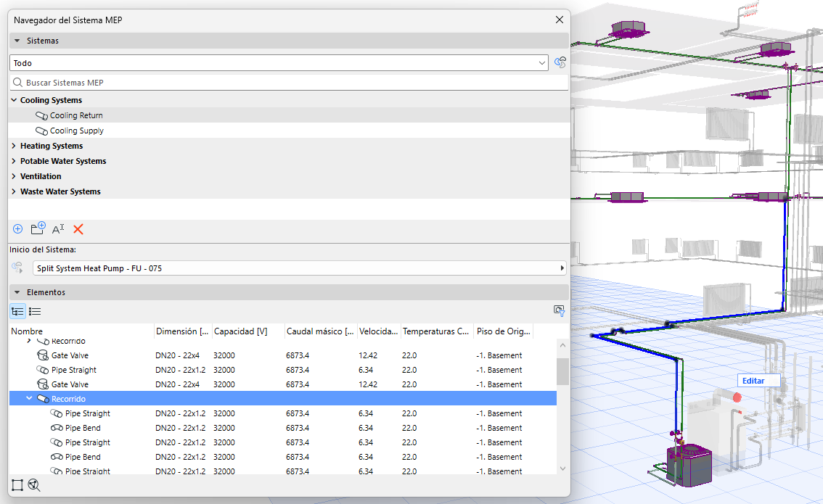Click the Dimensión column header
Screen dimensions: 823x504
[183, 331]
